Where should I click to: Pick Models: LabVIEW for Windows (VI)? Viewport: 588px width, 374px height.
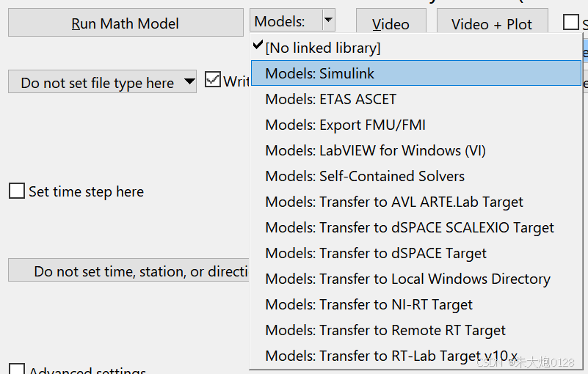(x=416, y=150)
